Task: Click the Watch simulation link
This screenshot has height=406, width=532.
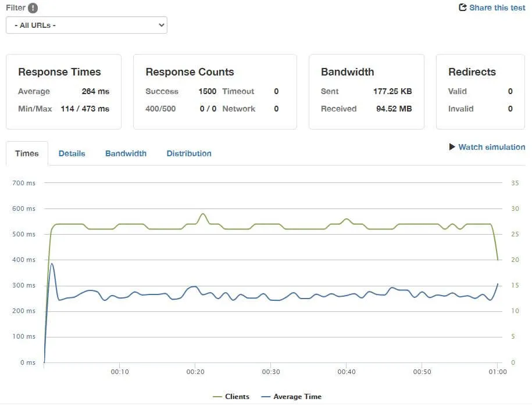Action: [x=492, y=147]
